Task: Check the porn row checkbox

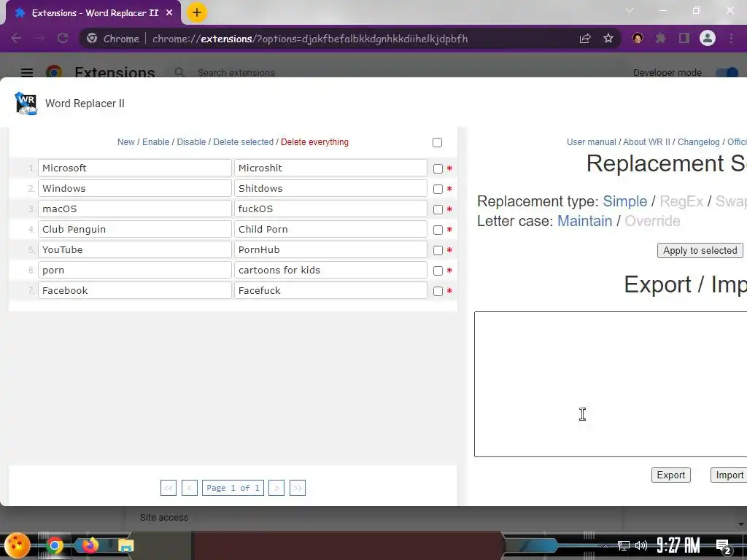Action: [x=438, y=271]
